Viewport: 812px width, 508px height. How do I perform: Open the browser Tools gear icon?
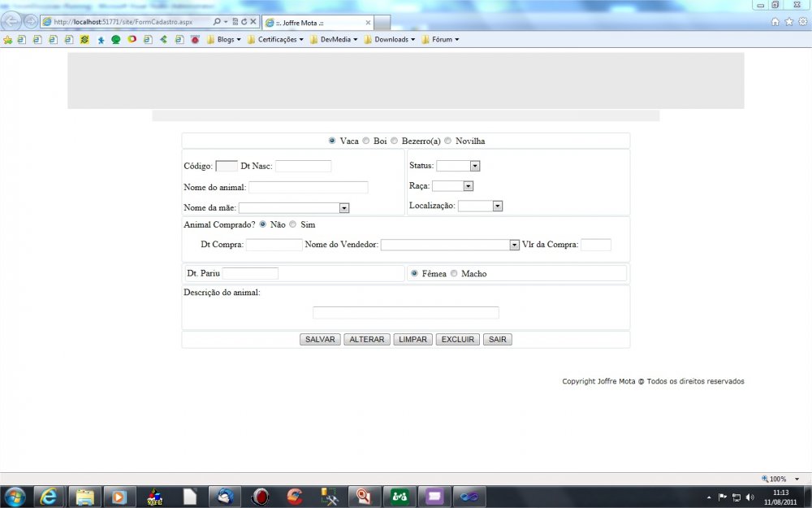pos(802,22)
